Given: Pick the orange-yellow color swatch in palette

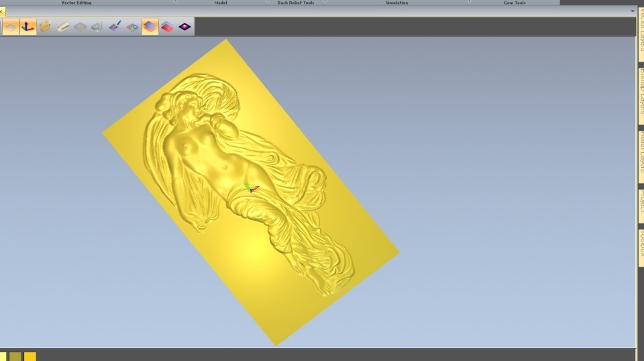Looking at the screenshot, I should pos(30,356).
